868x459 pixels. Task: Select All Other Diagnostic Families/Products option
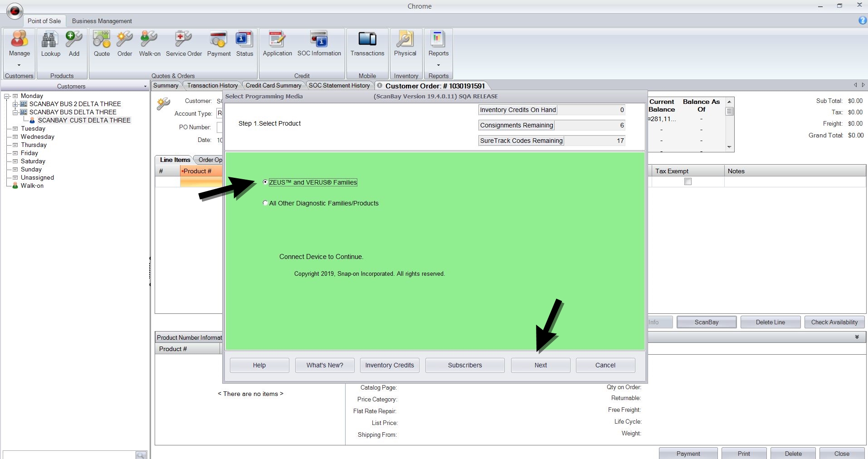click(x=265, y=203)
